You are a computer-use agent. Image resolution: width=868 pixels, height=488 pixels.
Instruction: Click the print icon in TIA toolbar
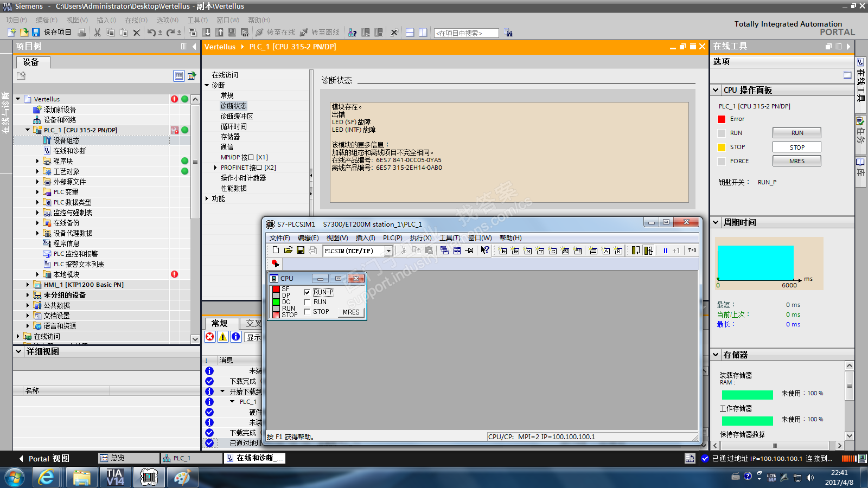82,33
